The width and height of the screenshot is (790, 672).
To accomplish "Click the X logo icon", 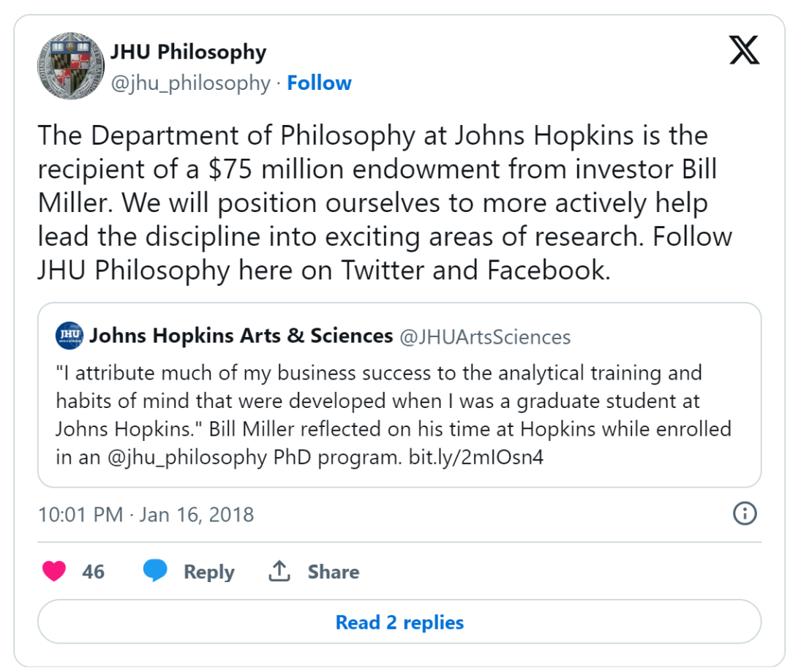I will (745, 51).
